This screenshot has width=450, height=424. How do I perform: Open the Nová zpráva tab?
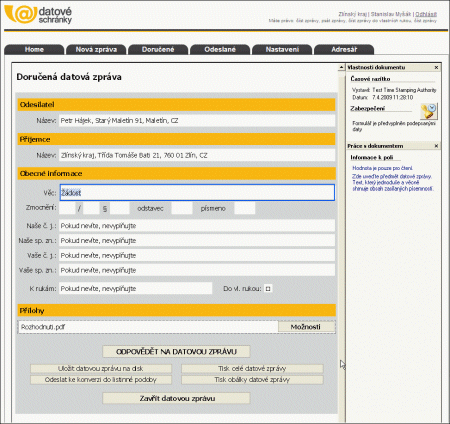(96, 49)
